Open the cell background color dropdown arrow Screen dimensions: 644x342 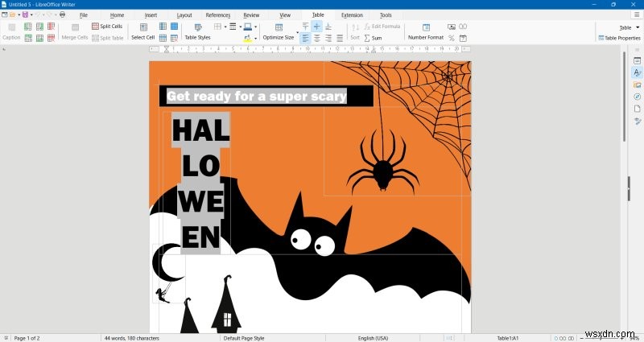pos(255,39)
